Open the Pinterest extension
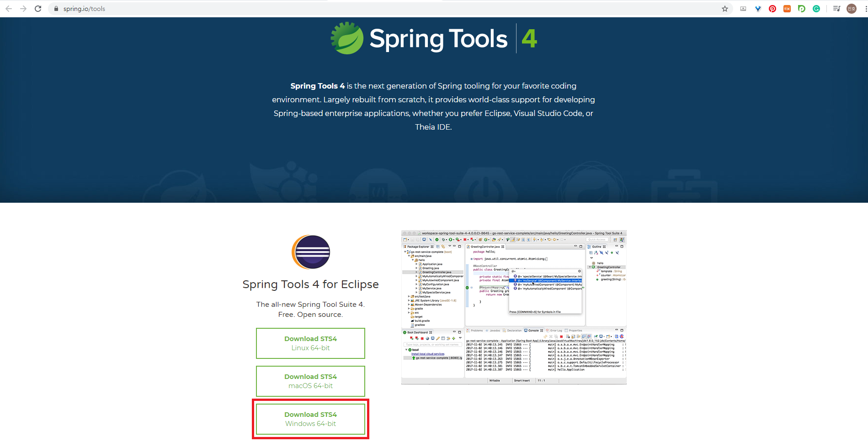 [772, 9]
